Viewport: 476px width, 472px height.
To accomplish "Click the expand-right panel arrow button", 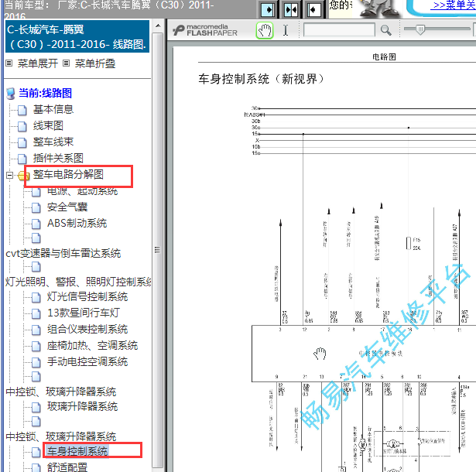I will click(x=268, y=10).
